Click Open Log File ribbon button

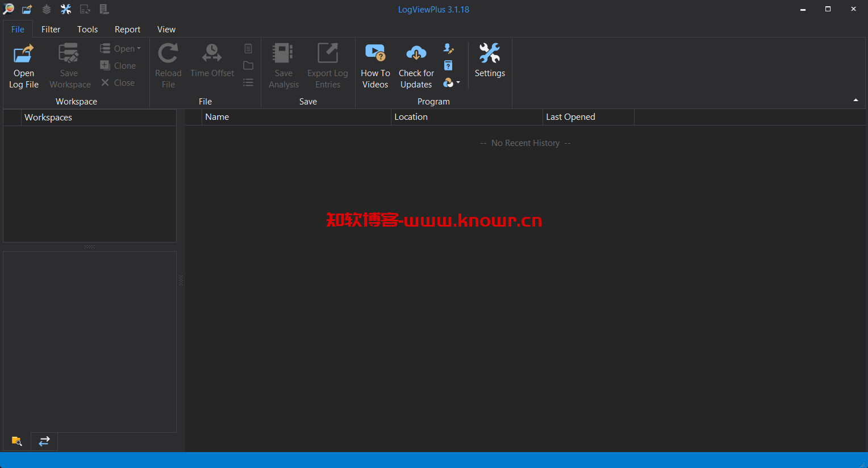(24, 66)
